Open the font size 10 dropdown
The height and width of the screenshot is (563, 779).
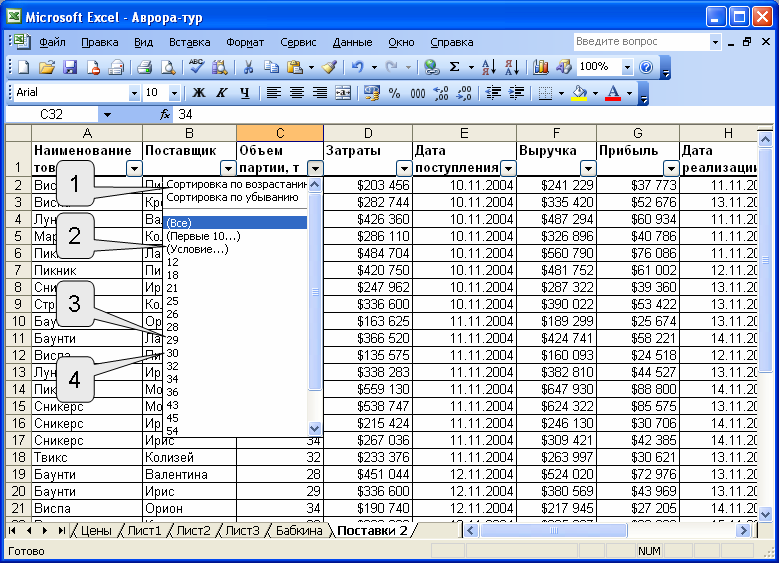click(174, 93)
